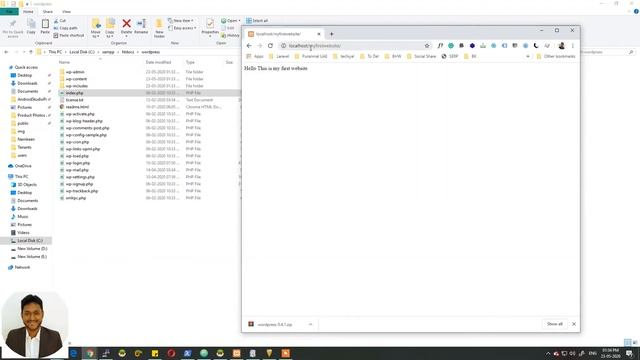640x360 pixels.
Task: Click the Explorer Help icon
Action: tap(636, 12)
